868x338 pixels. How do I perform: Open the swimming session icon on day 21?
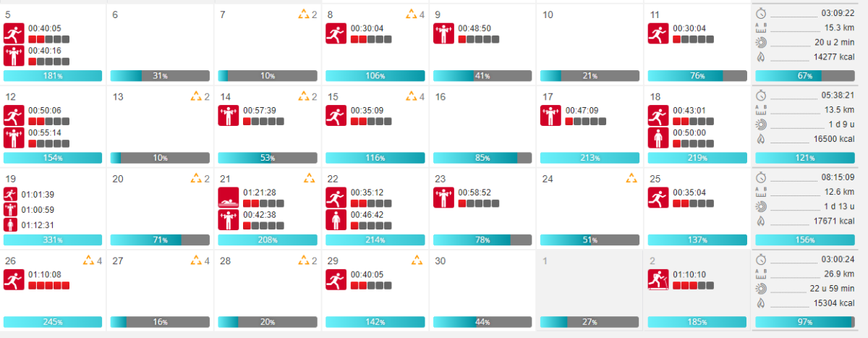click(229, 198)
